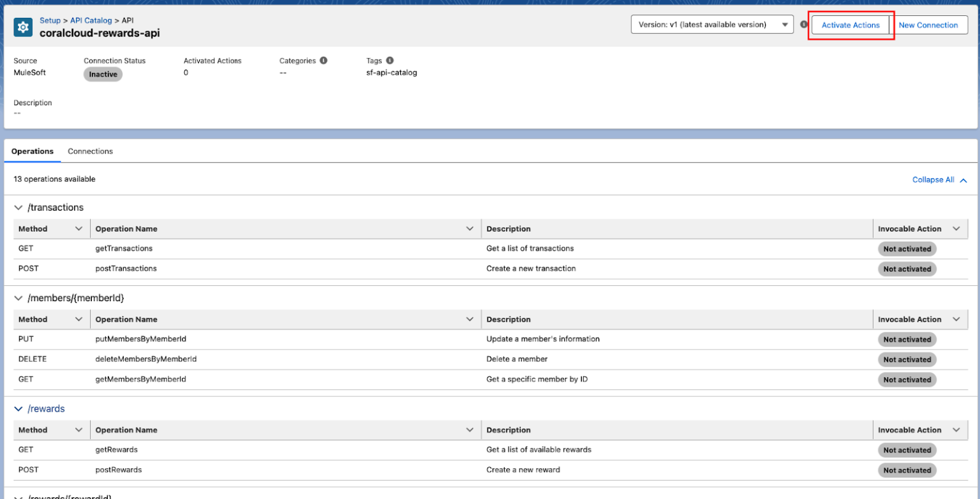980x499 pixels.
Task: Open the API Catalog breadcrumb link
Action: (x=91, y=20)
